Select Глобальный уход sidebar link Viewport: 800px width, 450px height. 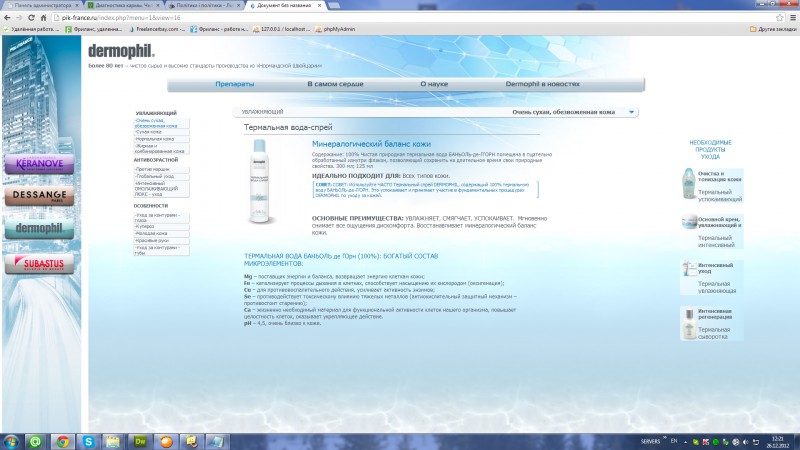(x=161, y=176)
